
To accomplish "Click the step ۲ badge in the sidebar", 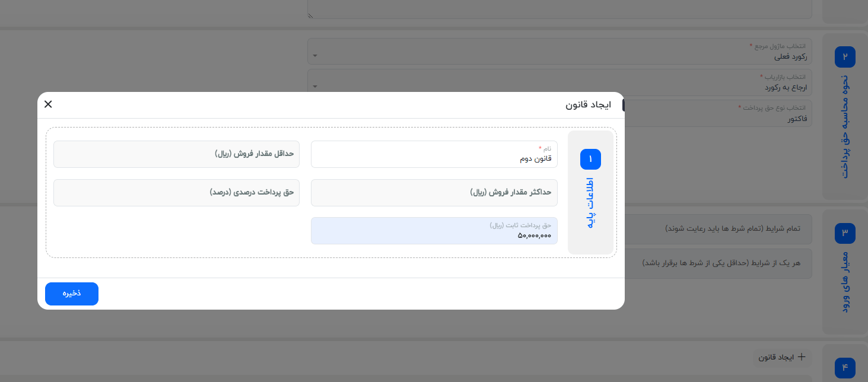I will coord(844,56).
